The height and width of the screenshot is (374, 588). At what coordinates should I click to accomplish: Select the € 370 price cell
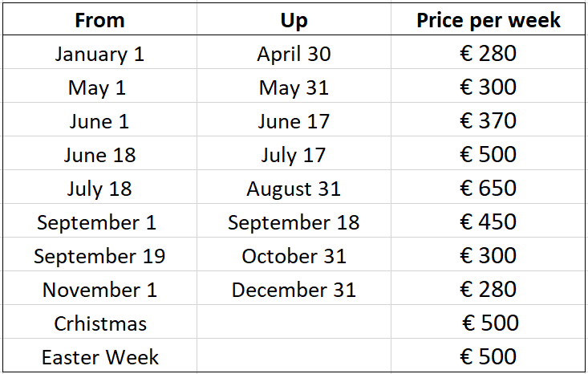pyautogui.click(x=488, y=120)
